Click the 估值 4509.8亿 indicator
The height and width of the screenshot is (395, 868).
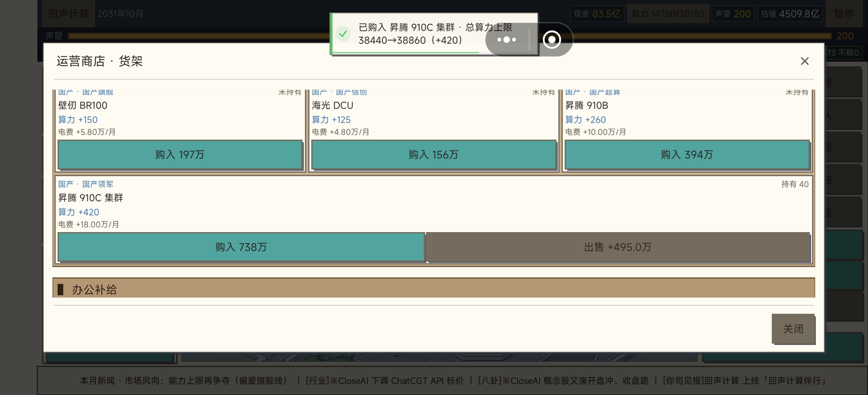coord(790,14)
